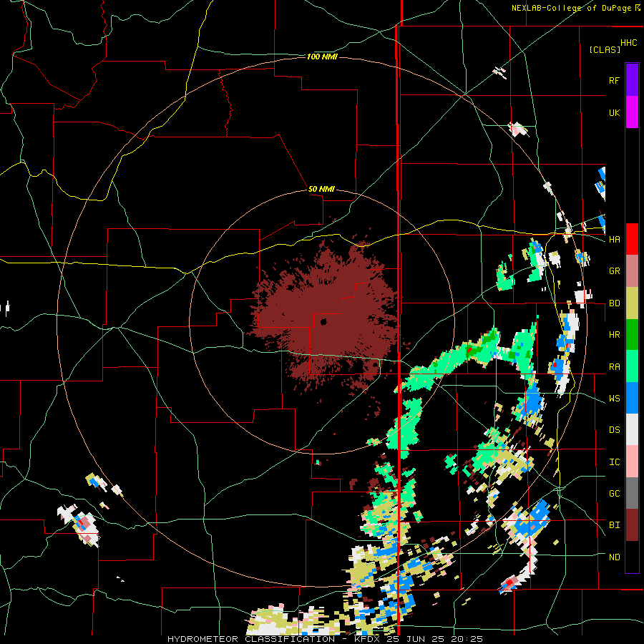644x644 pixels.
Task: Click the 'ND' legend label
Action: (x=614, y=557)
